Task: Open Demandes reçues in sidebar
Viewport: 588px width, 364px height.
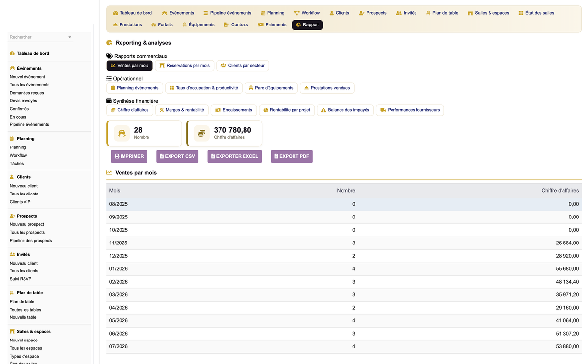Action: (27, 93)
